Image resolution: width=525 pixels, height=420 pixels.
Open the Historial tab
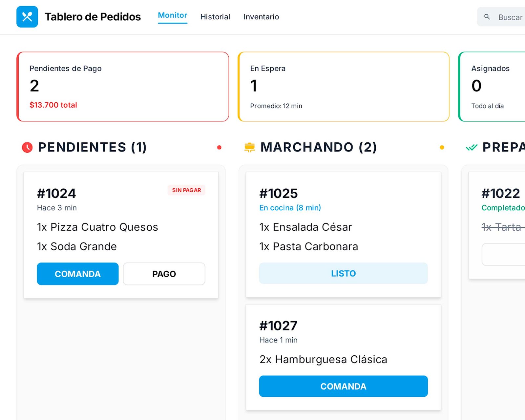[215, 17]
